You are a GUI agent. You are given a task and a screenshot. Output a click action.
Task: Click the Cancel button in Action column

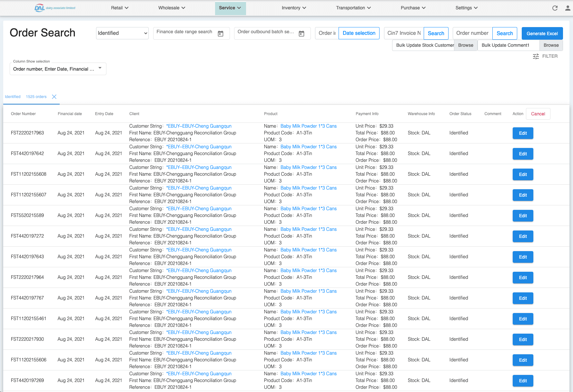pyautogui.click(x=538, y=114)
